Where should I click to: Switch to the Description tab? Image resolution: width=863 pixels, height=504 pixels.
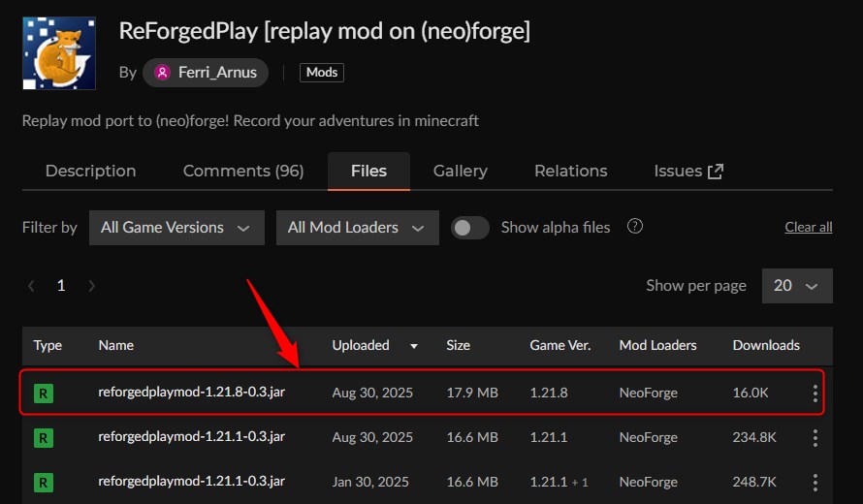point(91,172)
